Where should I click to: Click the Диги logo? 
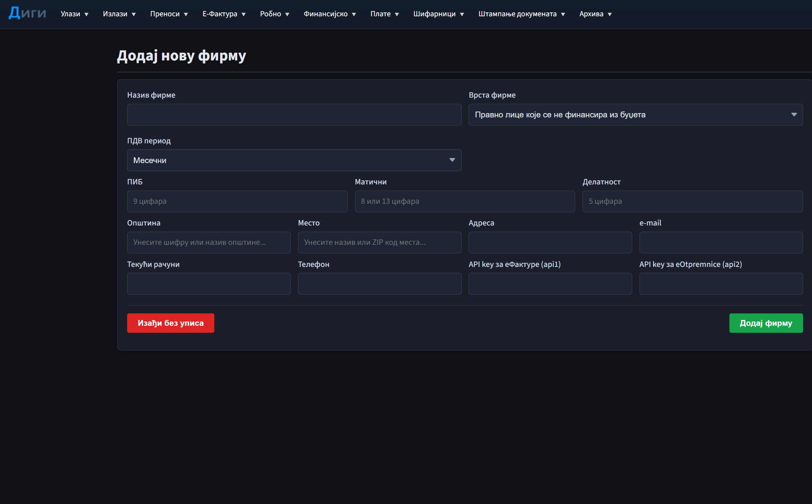click(28, 13)
